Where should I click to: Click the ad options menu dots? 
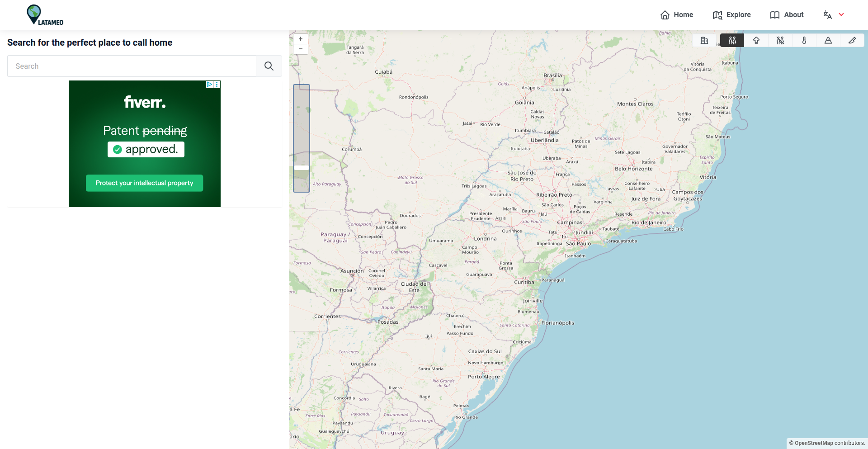point(217,84)
